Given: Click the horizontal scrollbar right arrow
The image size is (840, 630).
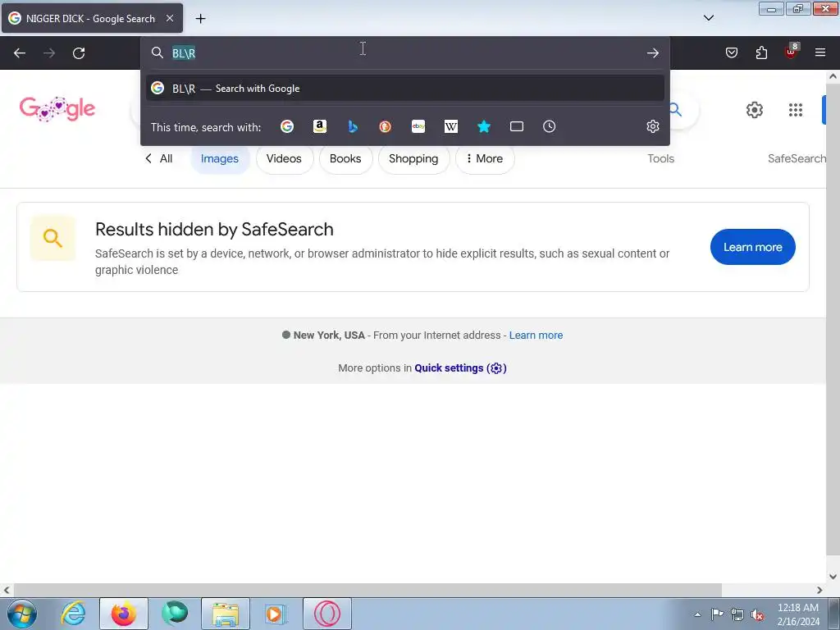Looking at the screenshot, I should point(819,590).
